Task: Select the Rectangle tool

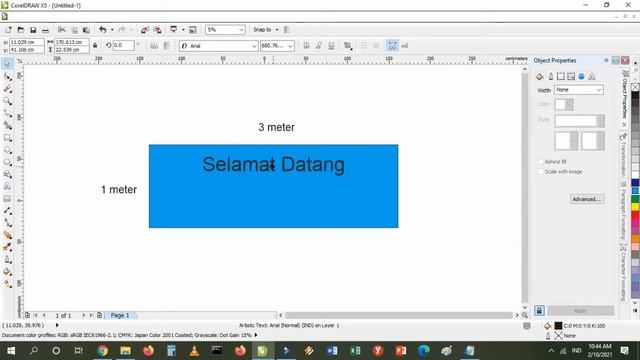Action: (x=7, y=138)
